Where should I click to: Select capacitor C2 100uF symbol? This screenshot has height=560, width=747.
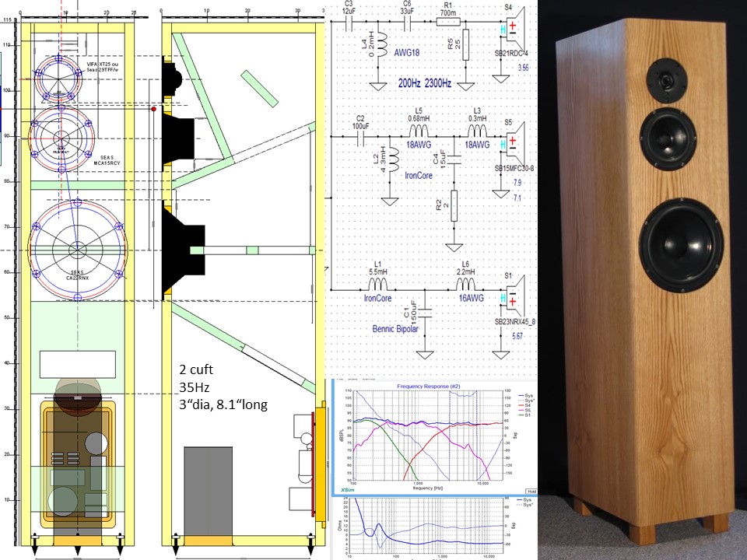(360, 138)
